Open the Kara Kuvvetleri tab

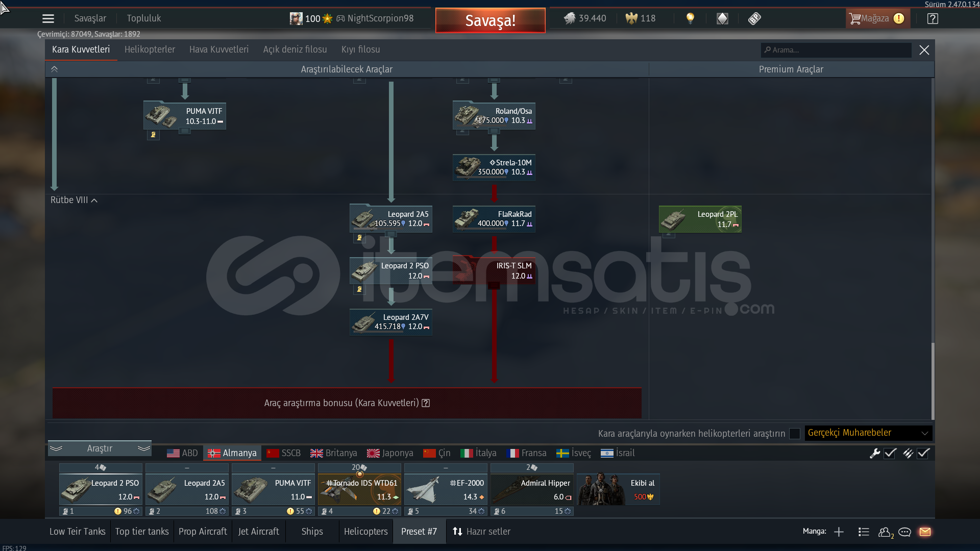(x=81, y=49)
